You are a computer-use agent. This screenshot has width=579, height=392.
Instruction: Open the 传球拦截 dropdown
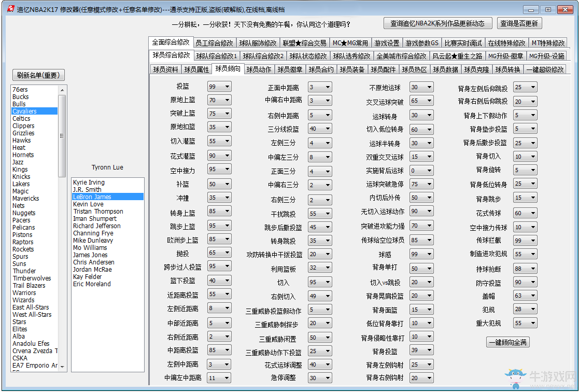click(526, 241)
